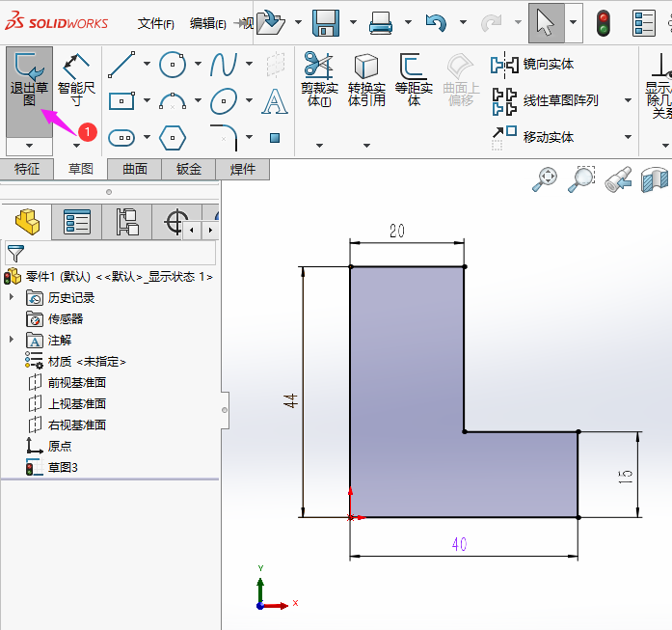Screen dimensions: 672x630
Task: Select 前视基准面 in the tree
Action: tap(77, 383)
